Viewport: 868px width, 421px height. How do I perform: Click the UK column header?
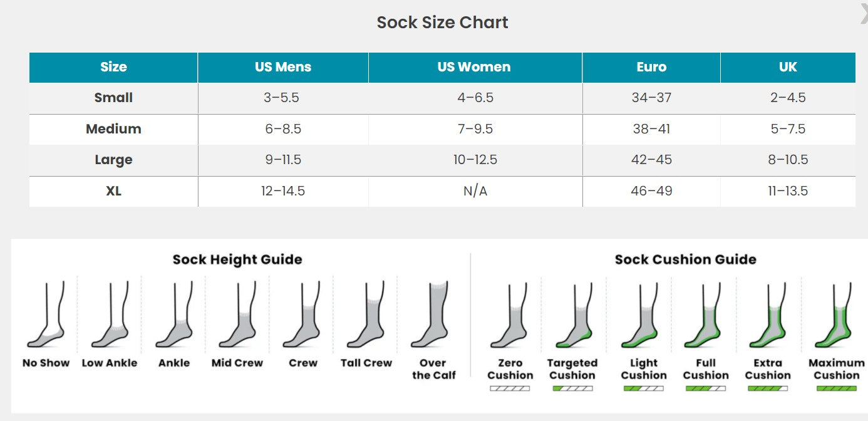[x=788, y=67]
